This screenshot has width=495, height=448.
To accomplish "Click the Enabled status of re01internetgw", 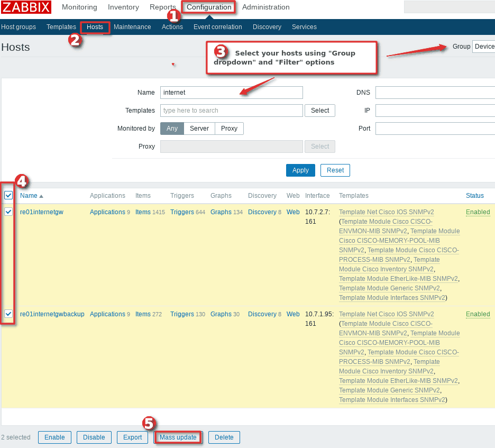I will point(478,212).
